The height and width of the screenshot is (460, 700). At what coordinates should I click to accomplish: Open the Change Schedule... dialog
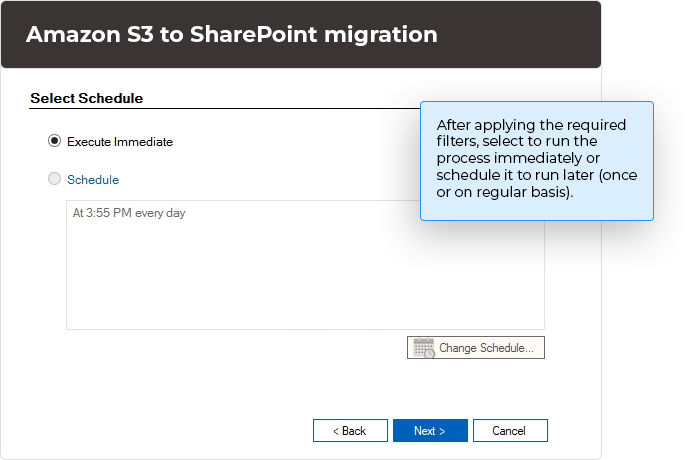pyautogui.click(x=476, y=347)
